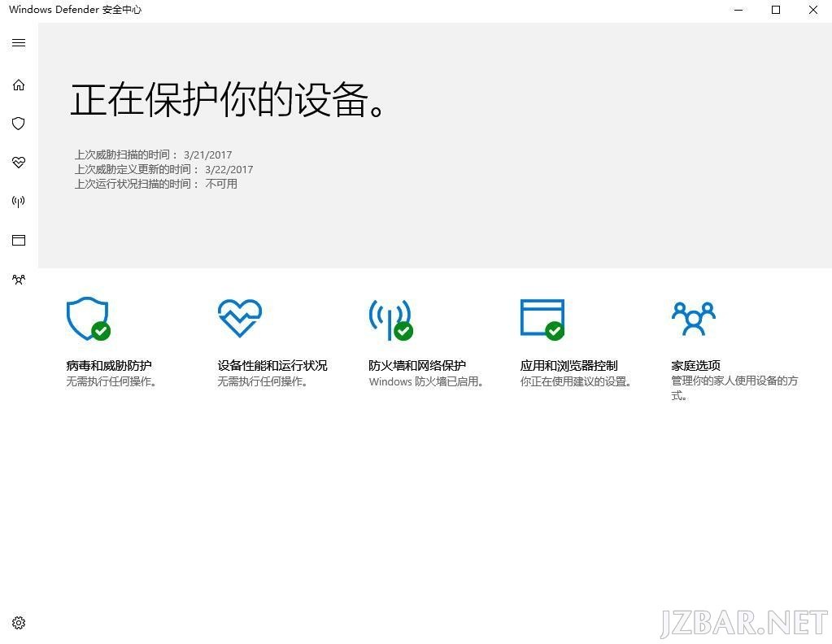The height and width of the screenshot is (644, 832).
Task: Click '不可用' health scan status
Action: pyautogui.click(x=221, y=184)
